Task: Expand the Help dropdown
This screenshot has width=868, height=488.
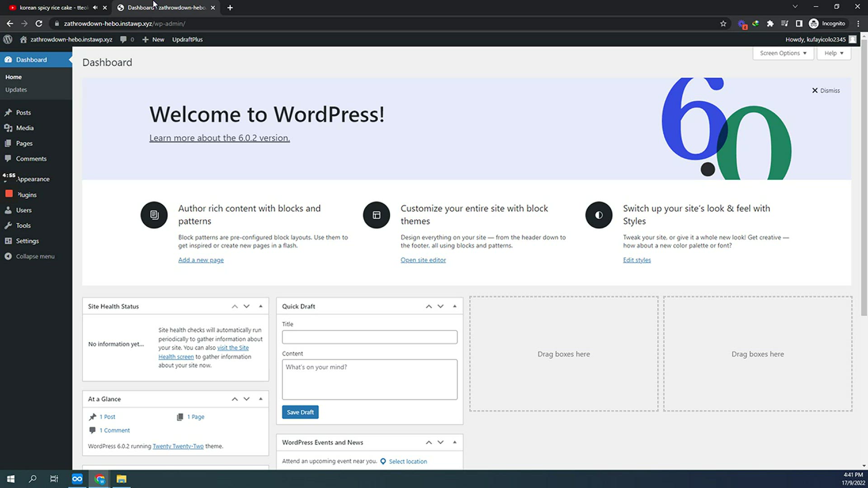Action: tap(834, 53)
